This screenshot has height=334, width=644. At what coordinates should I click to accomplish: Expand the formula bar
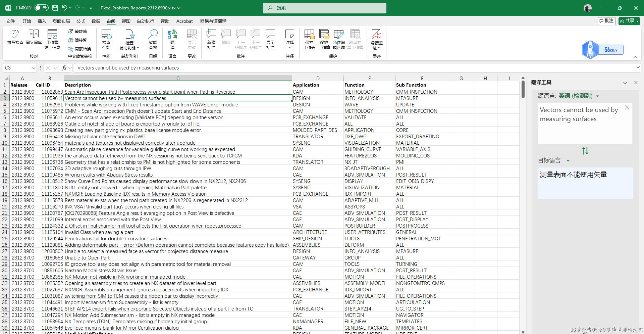pyautogui.click(x=638, y=67)
